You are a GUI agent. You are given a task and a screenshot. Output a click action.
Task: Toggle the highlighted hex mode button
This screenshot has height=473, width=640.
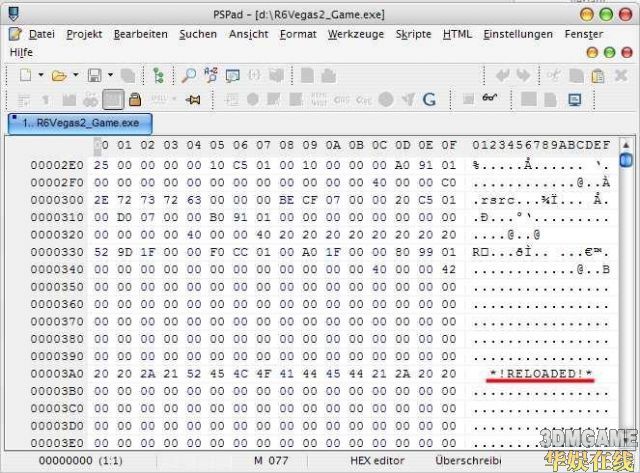point(113,99)
